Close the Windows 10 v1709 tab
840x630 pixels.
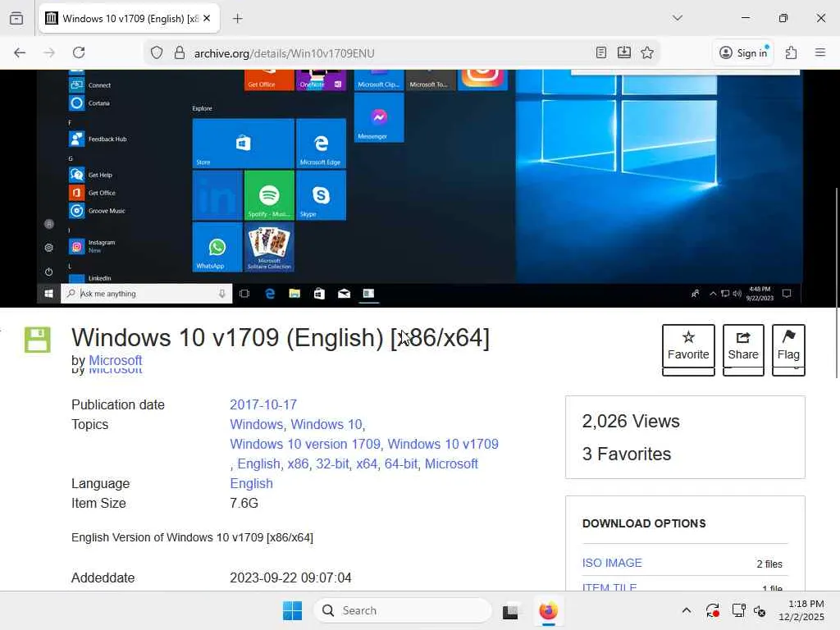tap(207, 18)
